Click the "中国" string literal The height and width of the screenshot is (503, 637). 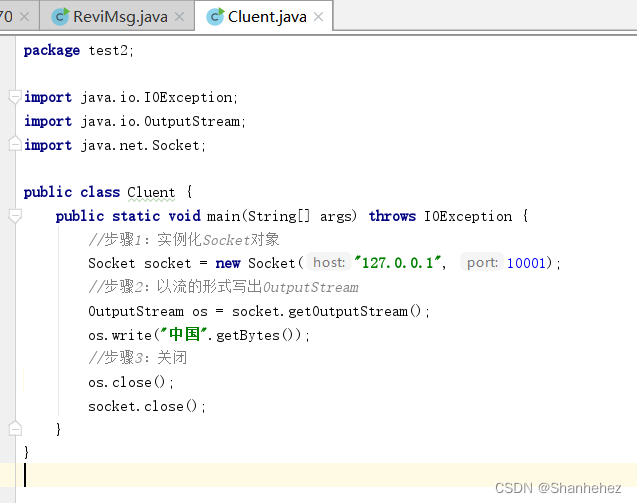point(184,334)
